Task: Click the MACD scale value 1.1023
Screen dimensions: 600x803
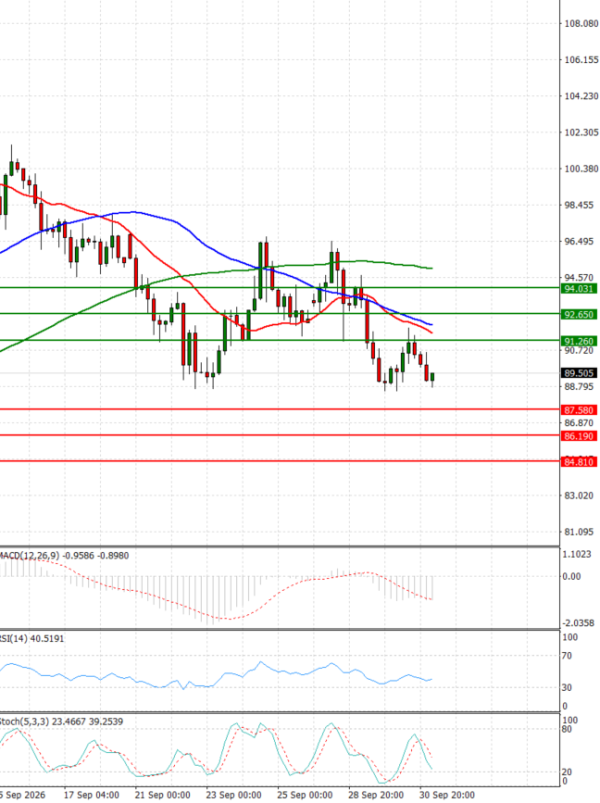Action: click(x=576, y=554)
